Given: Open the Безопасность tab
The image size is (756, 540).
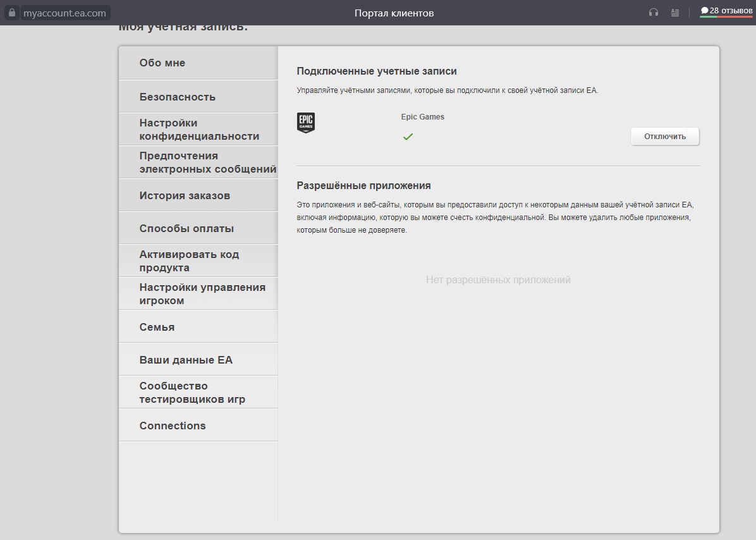Looking at the screenshot, I should 198,97.
